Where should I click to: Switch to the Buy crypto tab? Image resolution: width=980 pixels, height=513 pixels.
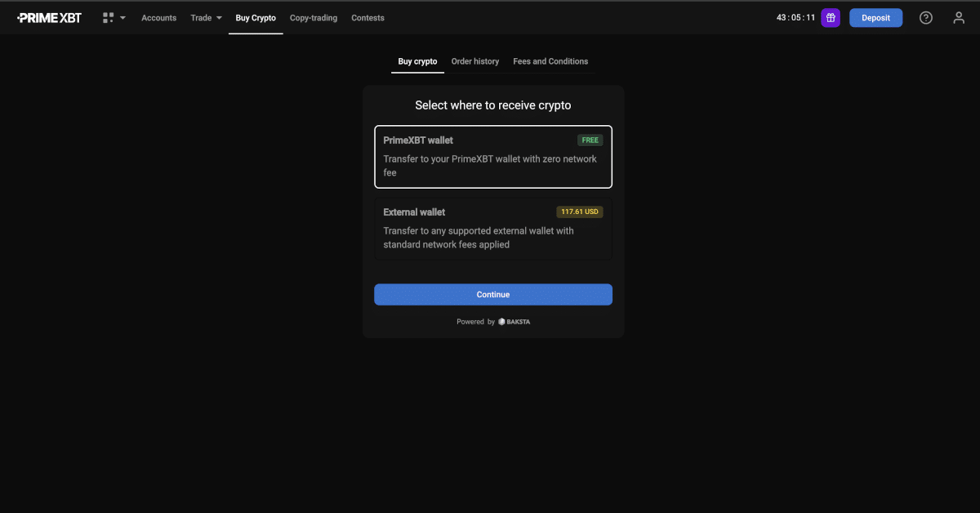[x=417, y=61]
